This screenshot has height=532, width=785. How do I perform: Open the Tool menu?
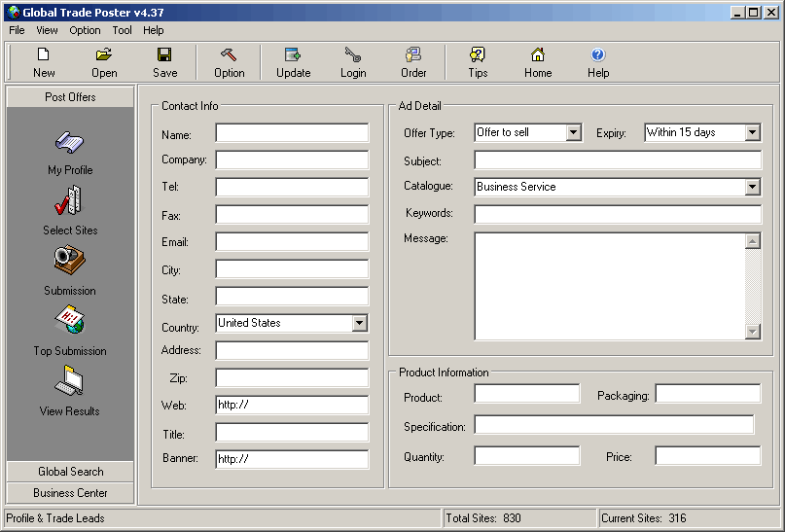(122, 30)
